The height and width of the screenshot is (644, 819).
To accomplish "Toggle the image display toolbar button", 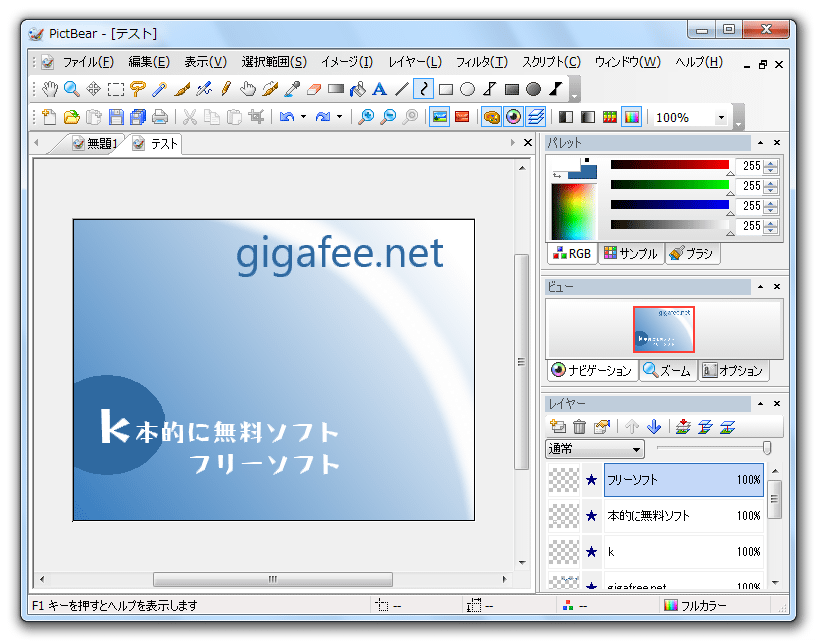I will point(440,117).
